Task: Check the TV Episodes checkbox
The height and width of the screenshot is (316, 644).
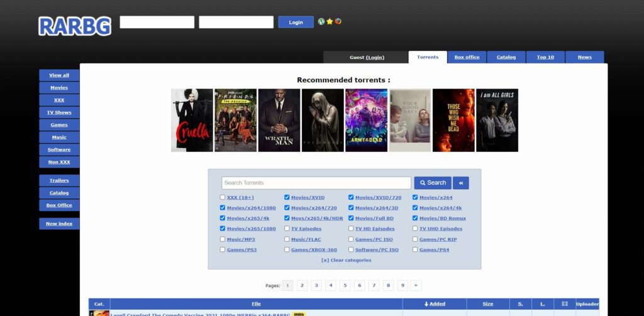Action: [x=287, y=229]
